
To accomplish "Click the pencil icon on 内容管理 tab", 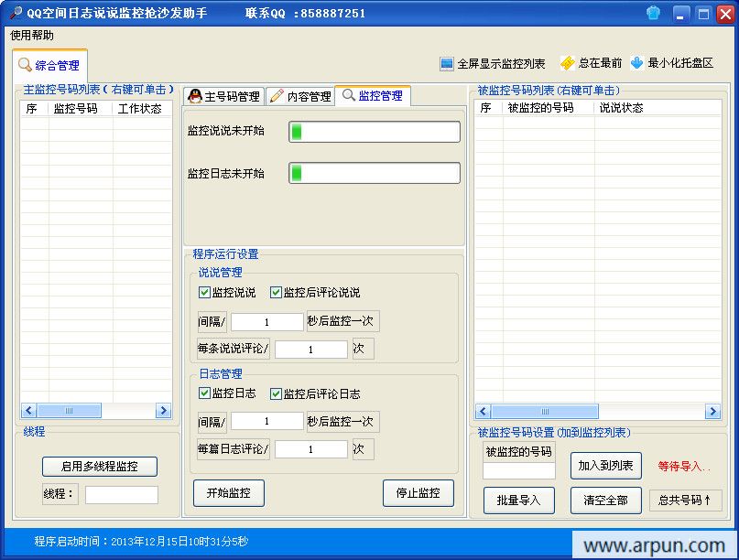I will tap(277, 95).
